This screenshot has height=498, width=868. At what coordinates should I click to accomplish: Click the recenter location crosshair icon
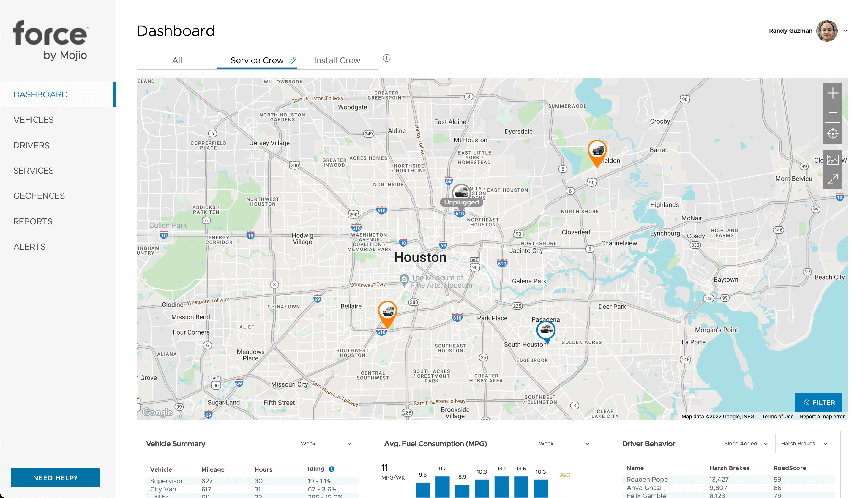pyautogui.click(x=832, y=133)
